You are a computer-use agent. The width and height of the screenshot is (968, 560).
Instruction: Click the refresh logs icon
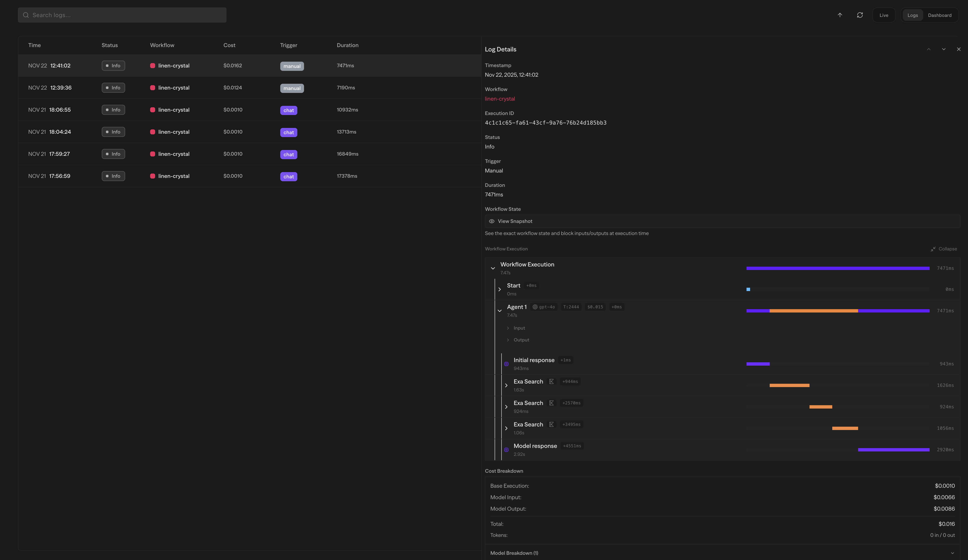(860, 15)
